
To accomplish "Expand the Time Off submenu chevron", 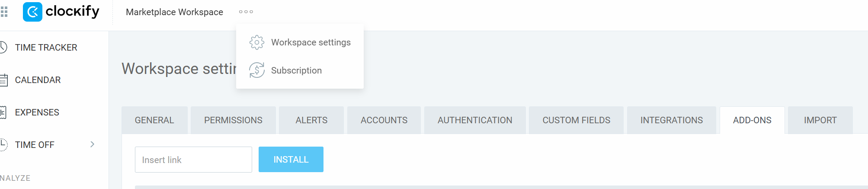I will (92, 144).
